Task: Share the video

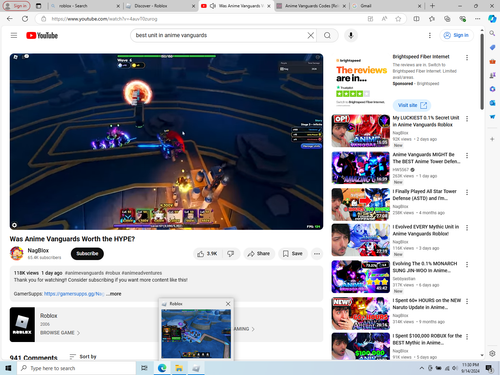Action: coord(259,254)
